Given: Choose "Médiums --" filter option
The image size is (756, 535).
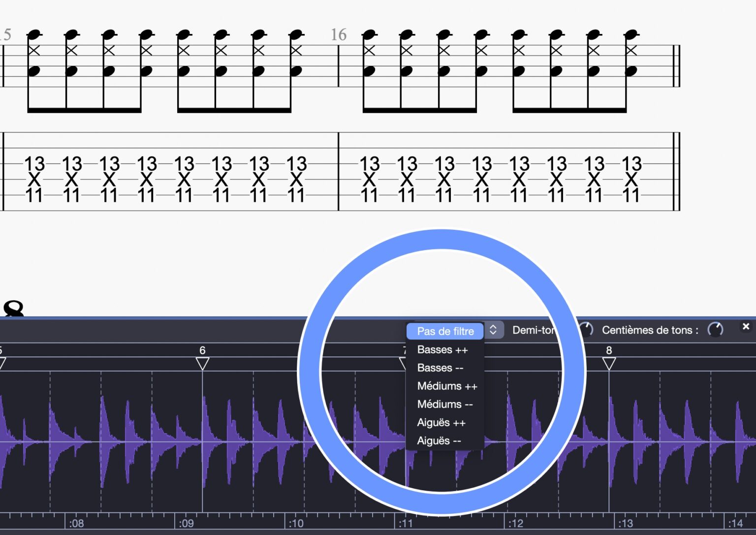Looking at the screenshot, I should click(x=444, y=404).
